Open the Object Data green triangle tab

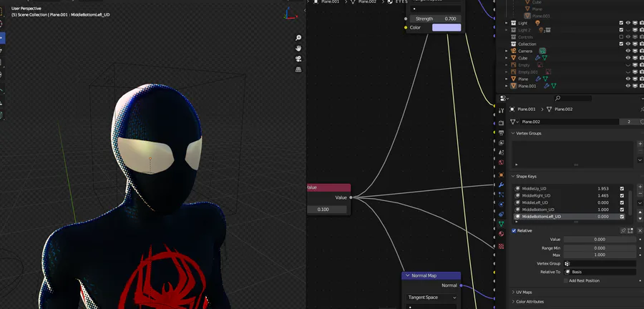coord(501,224)
